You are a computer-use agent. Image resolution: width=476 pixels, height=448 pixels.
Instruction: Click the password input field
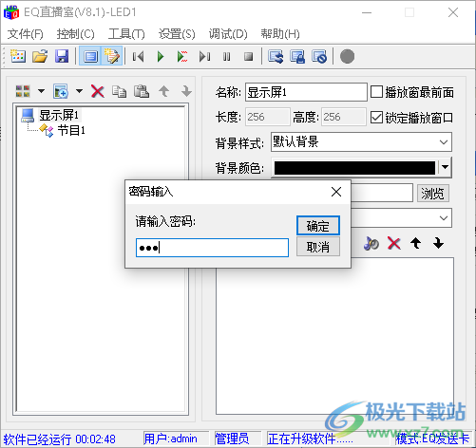click(x=212, y=248)
